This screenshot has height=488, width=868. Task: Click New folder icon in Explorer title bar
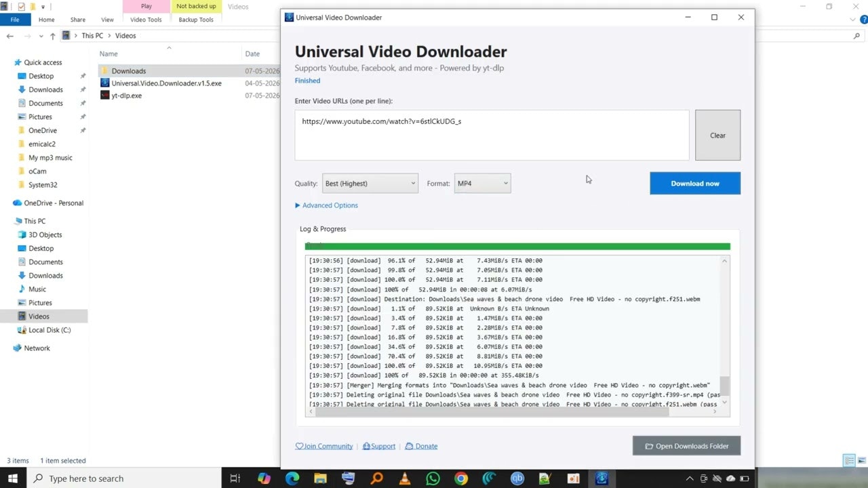(33, 7)
